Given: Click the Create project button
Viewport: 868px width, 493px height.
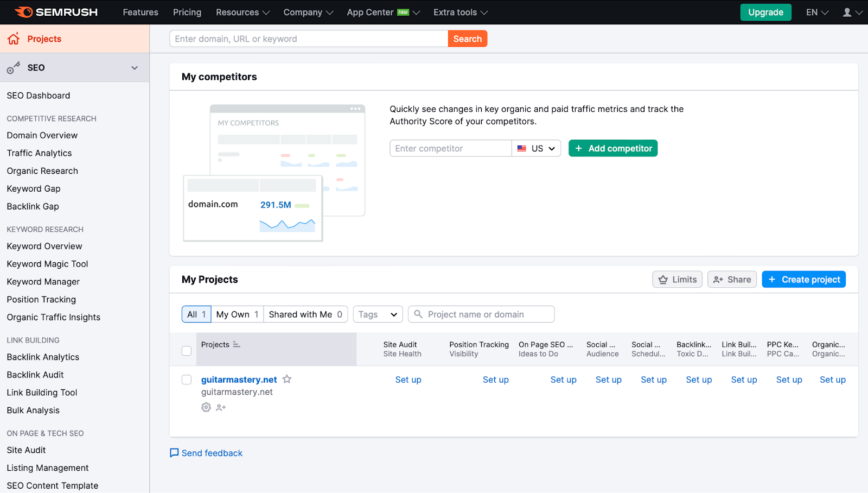Looking at the screenshot, I should [x=803, y=279].
